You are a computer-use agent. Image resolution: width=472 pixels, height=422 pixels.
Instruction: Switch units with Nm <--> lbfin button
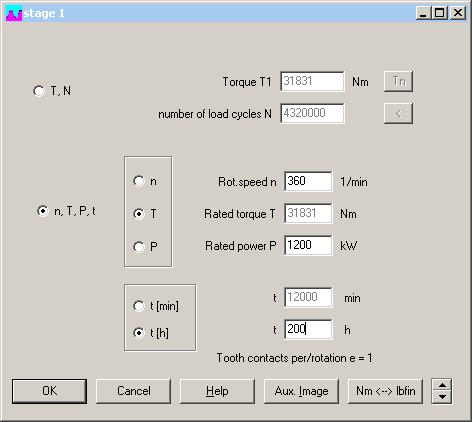click(385, 391)
